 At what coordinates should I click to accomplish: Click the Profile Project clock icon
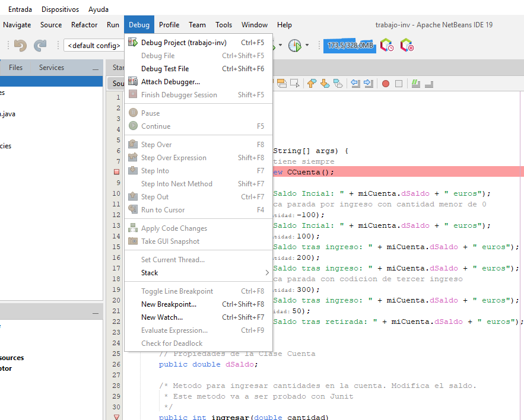tap(294, 45)
